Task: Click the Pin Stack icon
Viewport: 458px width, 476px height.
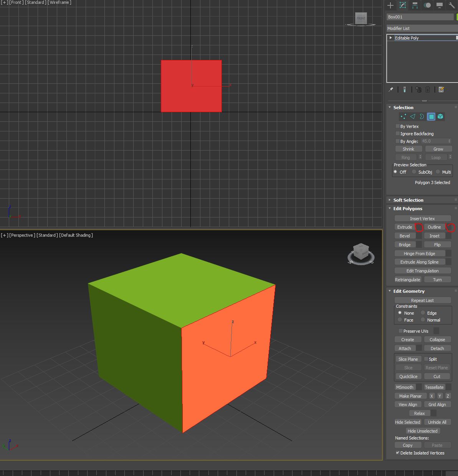Action: 391,90
